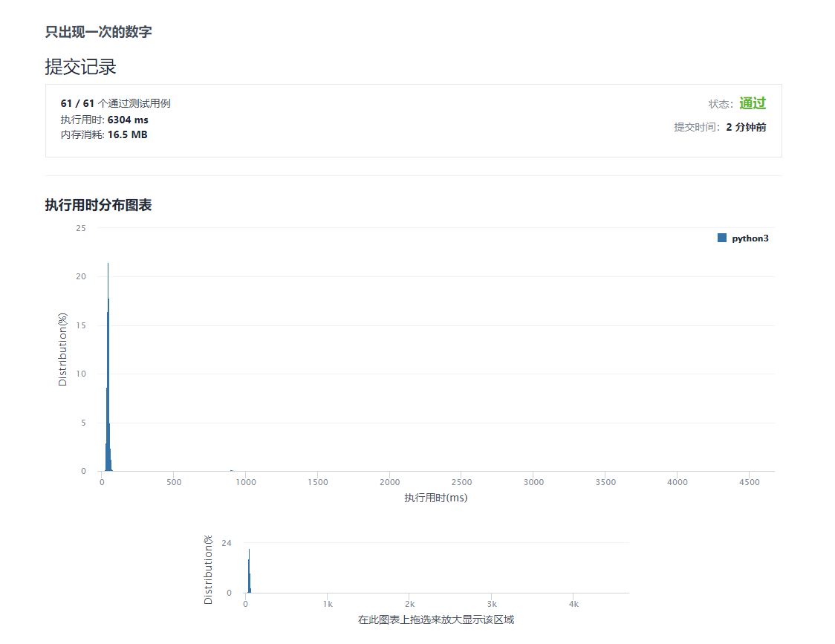Select the 61 / 61 个通过测试用例 text
The height and width of the screenshot is (644, 835).
coord(116,103)
